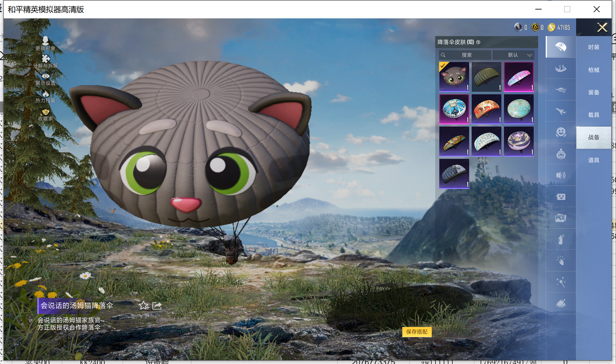Open the 更换形象 character changer

[46, 41]
